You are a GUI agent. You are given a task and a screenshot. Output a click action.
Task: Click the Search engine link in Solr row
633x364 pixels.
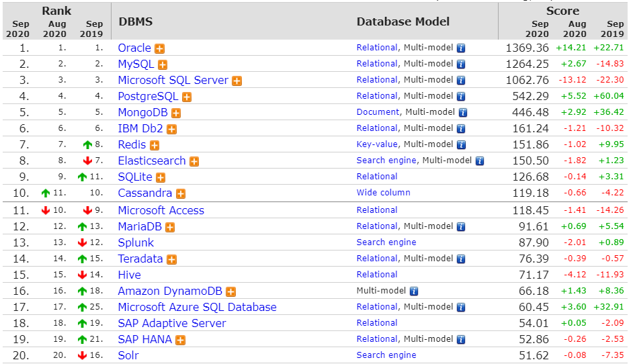(x=386, y=355)
